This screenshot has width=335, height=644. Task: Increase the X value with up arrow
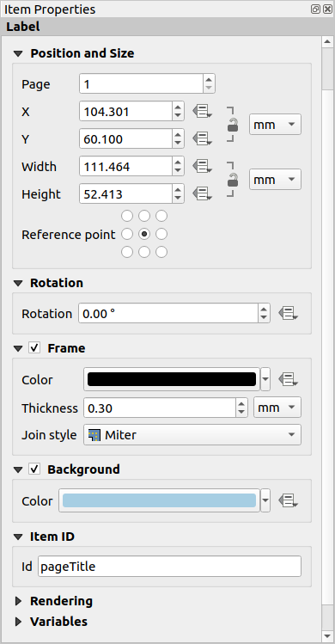[178, 107]
